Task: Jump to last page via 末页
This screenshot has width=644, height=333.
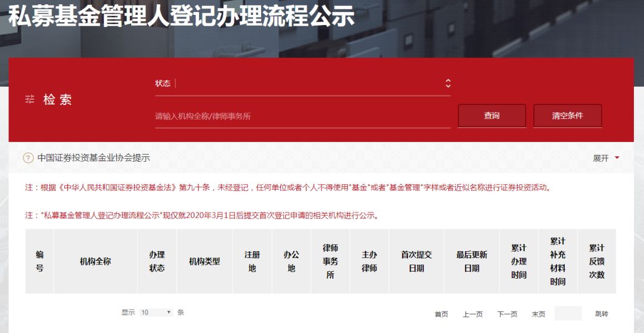Action: tap(538, 314)
